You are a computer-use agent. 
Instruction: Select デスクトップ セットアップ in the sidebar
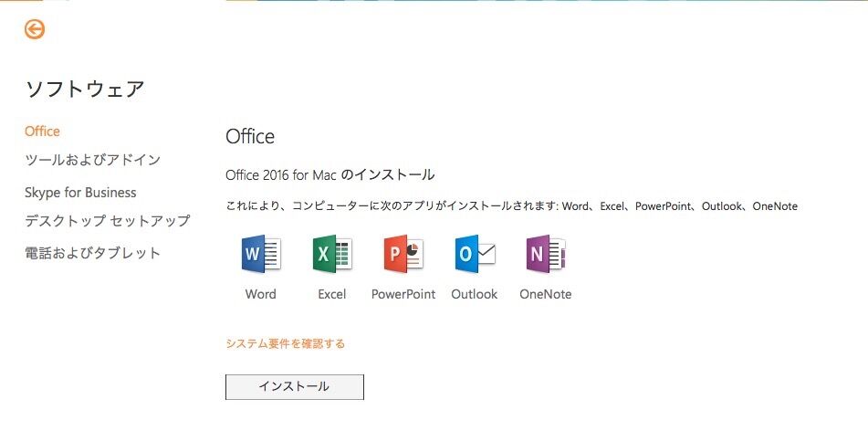(108, 220)
